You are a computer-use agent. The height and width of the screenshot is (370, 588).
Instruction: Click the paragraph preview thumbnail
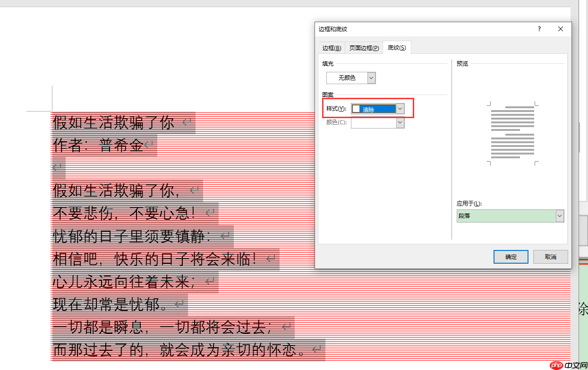click(512, 133)
